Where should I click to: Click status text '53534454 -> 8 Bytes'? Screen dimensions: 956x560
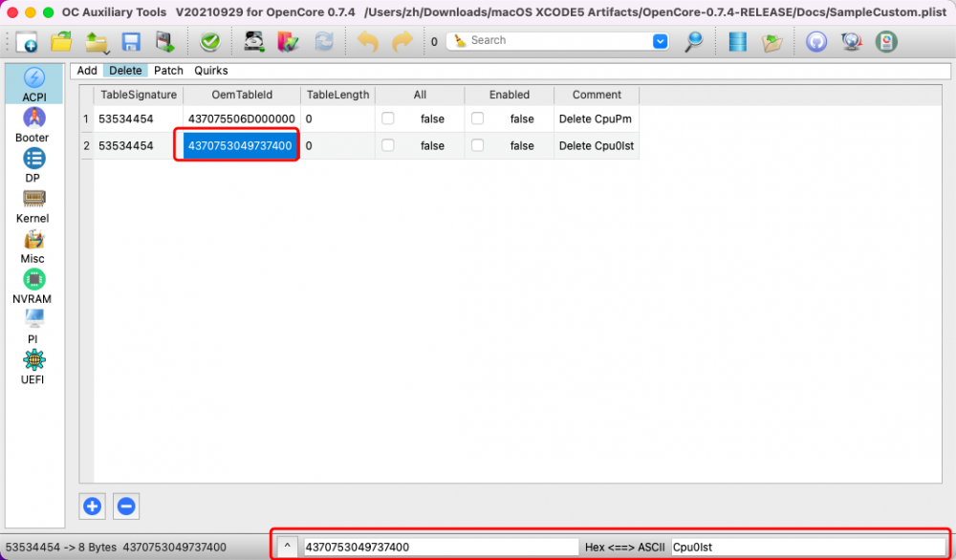click(59, 548)
